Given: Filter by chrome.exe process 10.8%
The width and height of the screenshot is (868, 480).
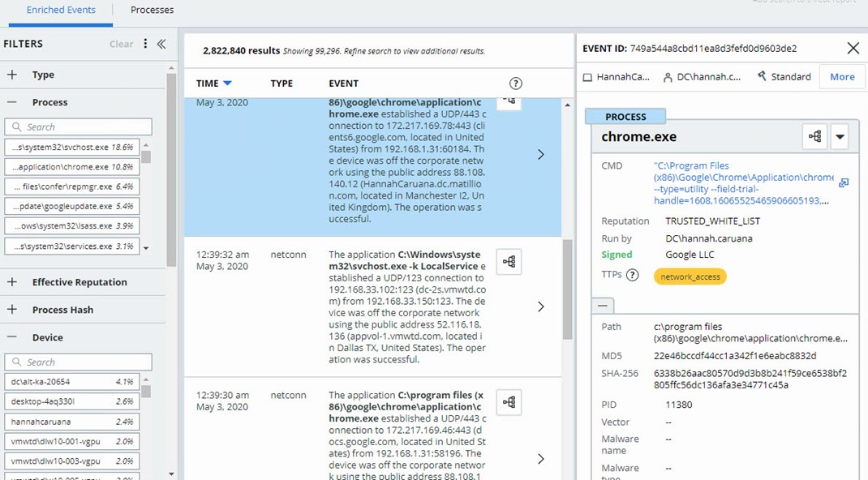Looking at the screenshot, I should 72,167.
